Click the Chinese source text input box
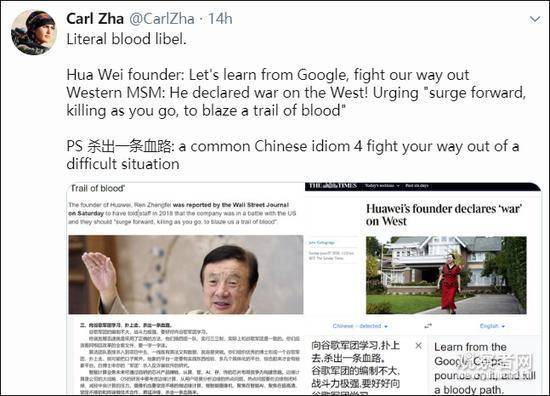The height and width of the screenshot is (396, 550). [361, 365]
